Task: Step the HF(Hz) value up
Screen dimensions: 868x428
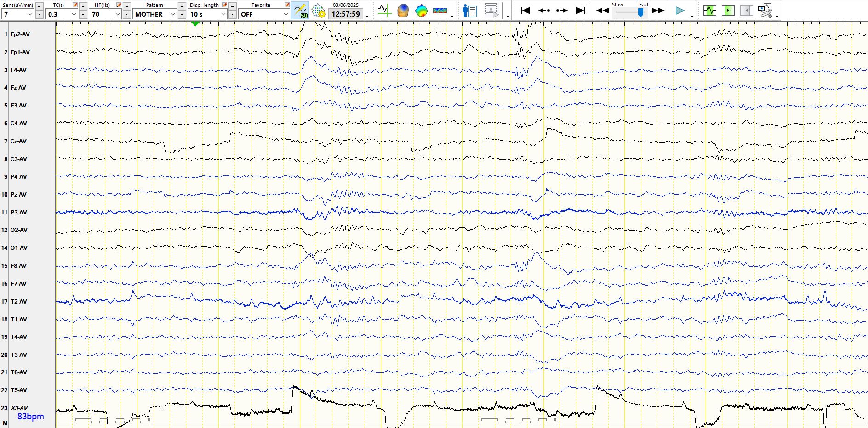Action: [x=126, y=6]
